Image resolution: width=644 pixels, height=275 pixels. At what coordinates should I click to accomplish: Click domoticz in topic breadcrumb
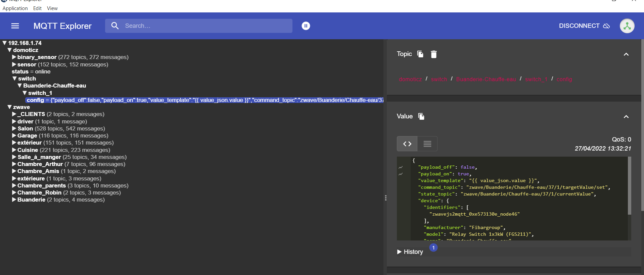point(410,79)
